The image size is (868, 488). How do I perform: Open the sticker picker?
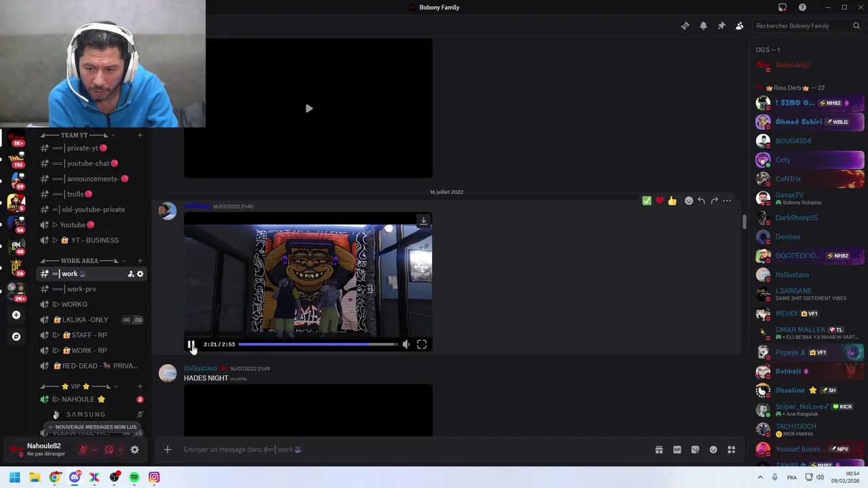695,449
